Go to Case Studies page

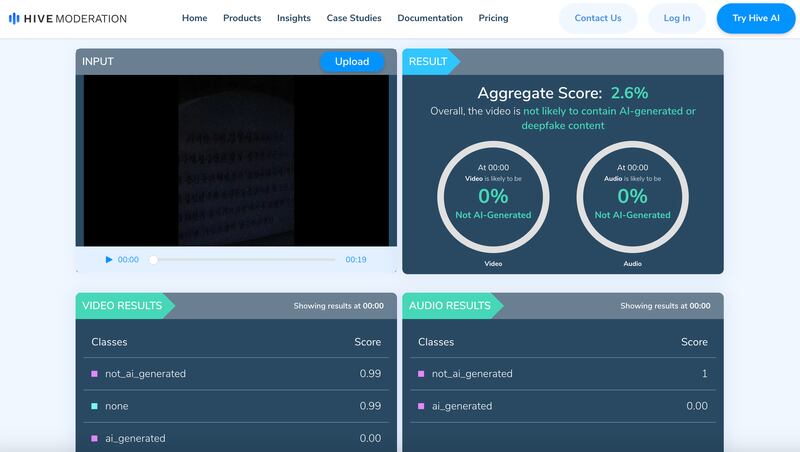pyautogui.click(x=354, y=18)
